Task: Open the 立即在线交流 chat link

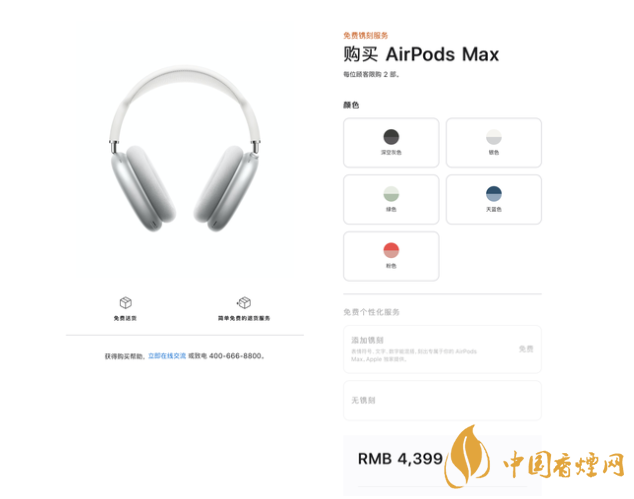Action: coord(167,356)
